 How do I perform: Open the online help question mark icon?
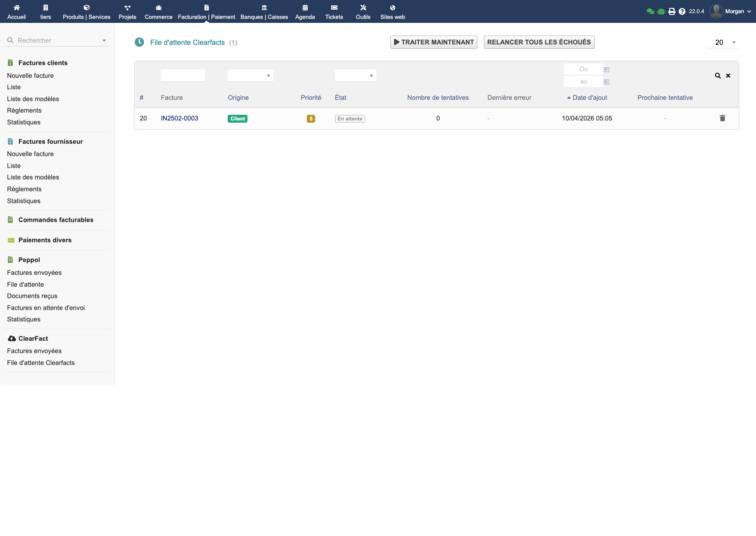(682, 11)
